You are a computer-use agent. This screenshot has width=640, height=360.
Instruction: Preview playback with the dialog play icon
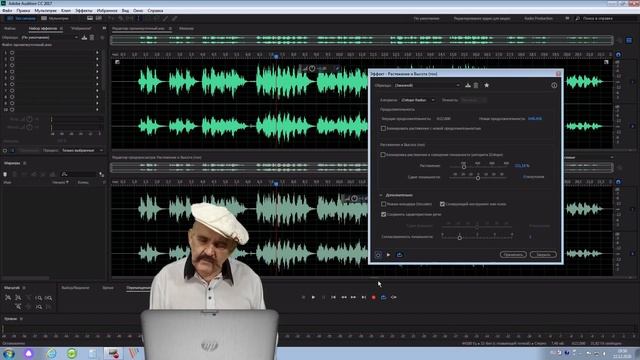(x=388, y=255)
